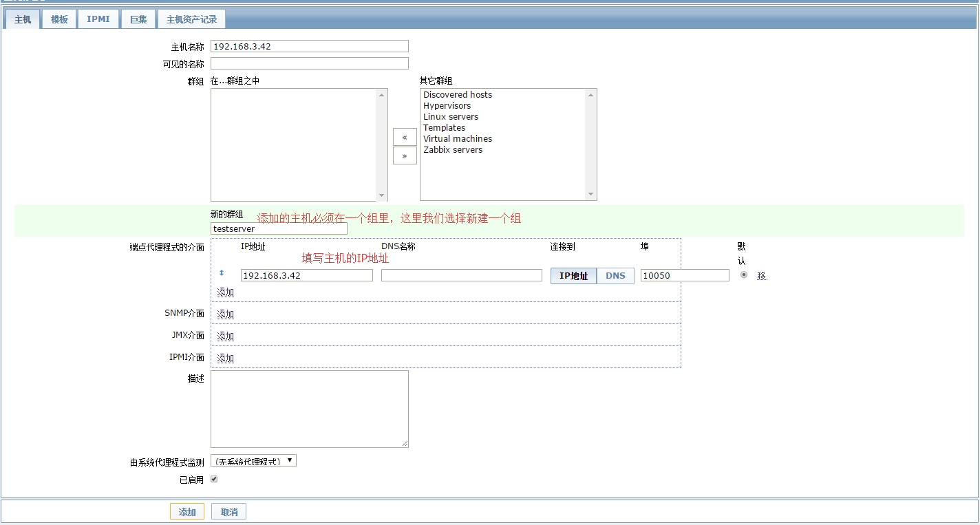Click the 取消 button
This screenshot has width=980, height=525.
(x=229, y=512)
